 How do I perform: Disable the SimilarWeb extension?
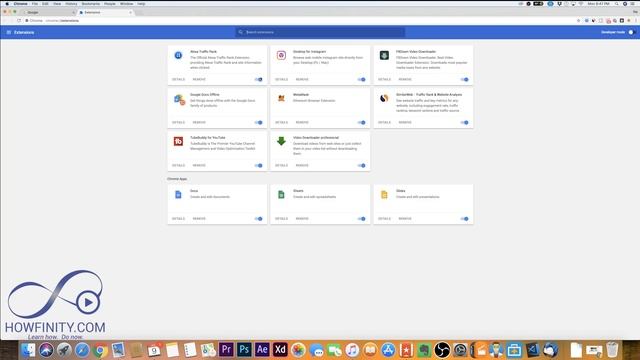tap(464, 122)
